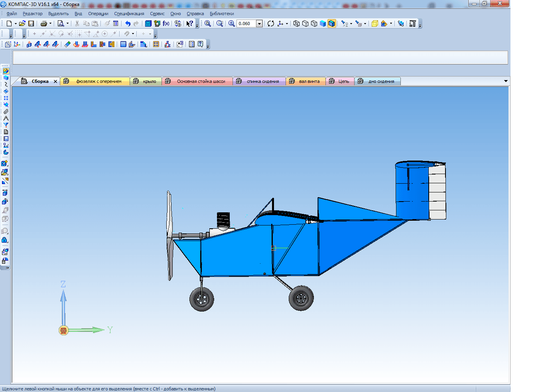The width and height of the screenshot is (542, 392).
Task: Enable wireframe display mode
Action: (296, 24)
